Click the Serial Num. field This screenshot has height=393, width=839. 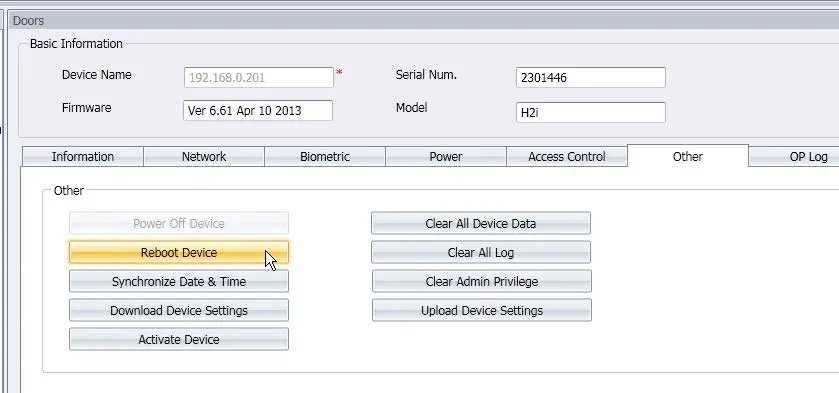click(x=591, y=77)
